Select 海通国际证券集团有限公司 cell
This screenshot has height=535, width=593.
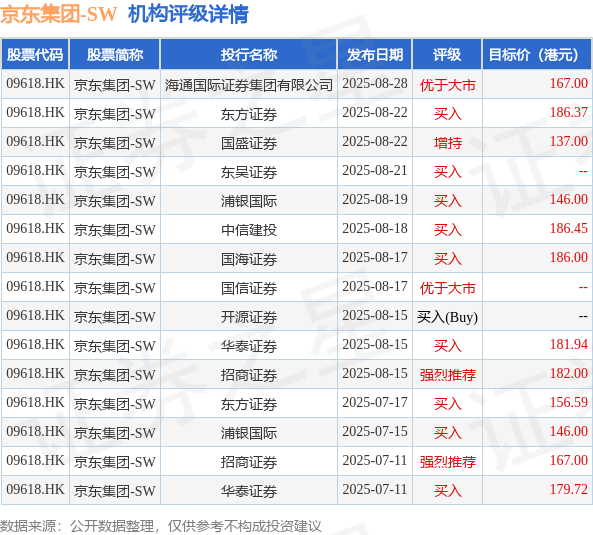click(x=249, y=84)
